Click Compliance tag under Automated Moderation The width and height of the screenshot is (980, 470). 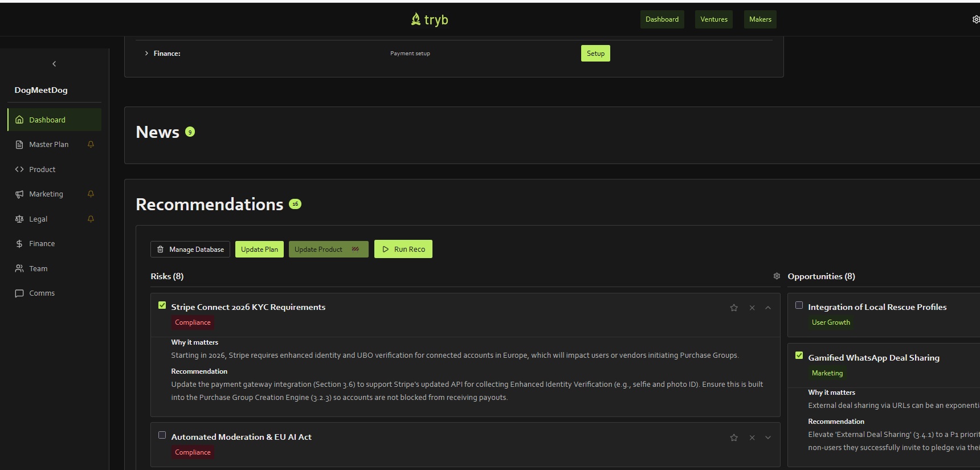[x=193, y=452]
